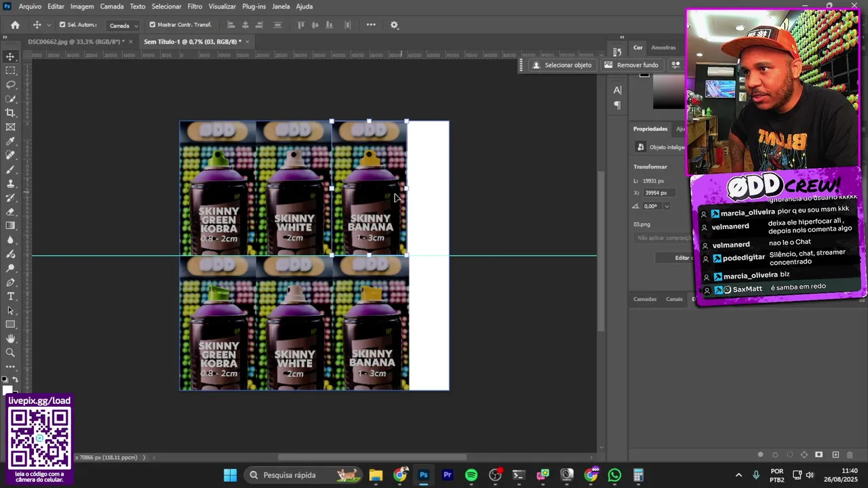This screenshot has height=488, width=868.
Task: Open Spotify from the taskbar
Action: (x=471, y=475)
